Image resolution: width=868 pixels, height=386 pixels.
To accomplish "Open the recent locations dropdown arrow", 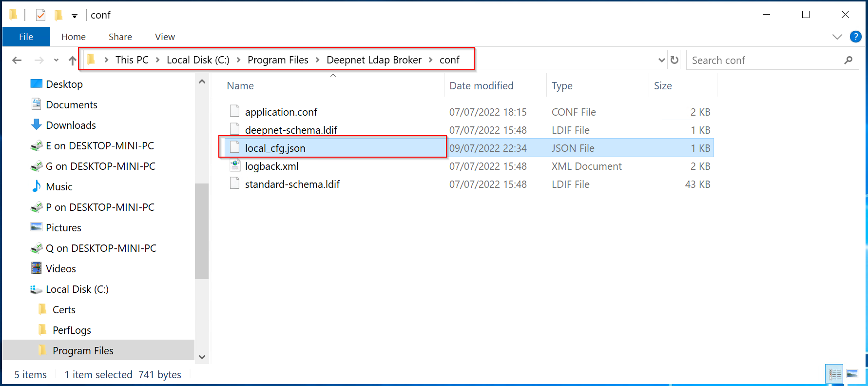I will point(56,61).
